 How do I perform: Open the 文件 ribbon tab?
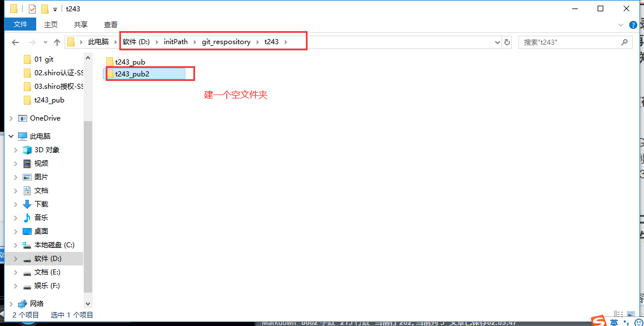20,25
